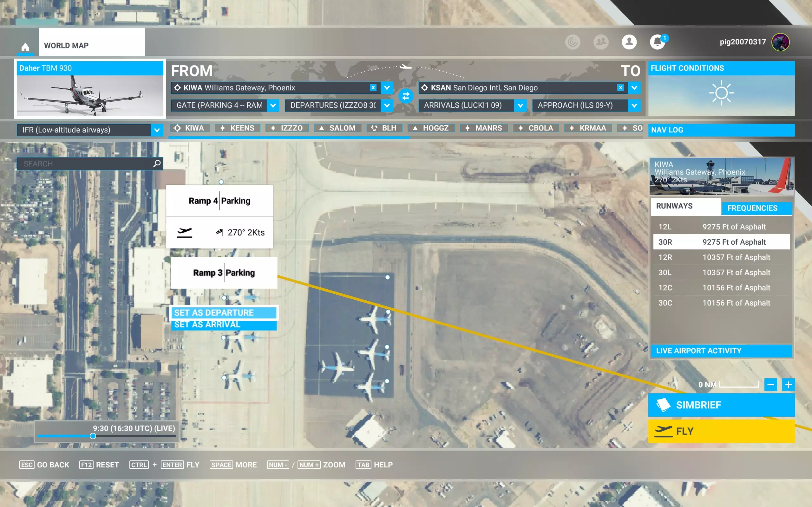Viewport: 812px width, 507px height.
Task: Clear the KSAN arrival airport
Action: pos(620,87)
